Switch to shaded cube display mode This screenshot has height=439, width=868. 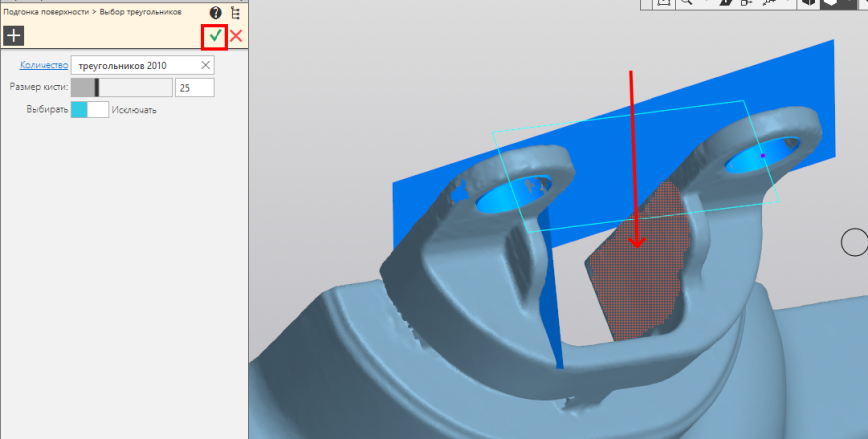809,3
